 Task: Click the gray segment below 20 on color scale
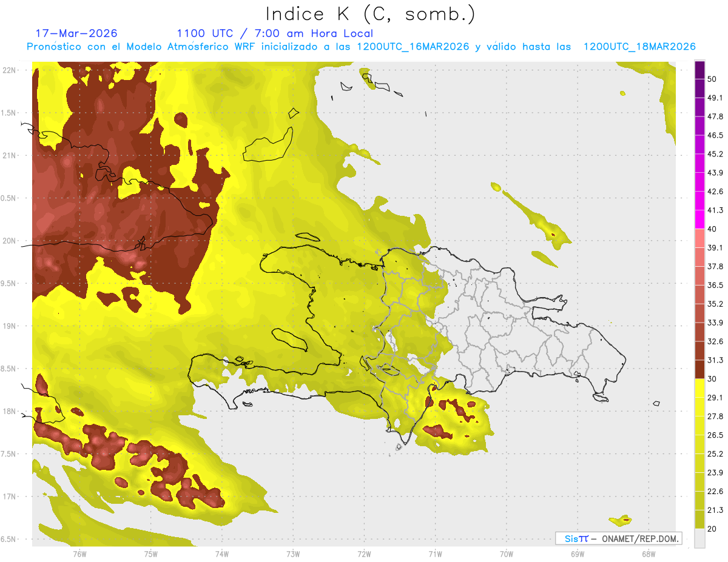(699, 538)
